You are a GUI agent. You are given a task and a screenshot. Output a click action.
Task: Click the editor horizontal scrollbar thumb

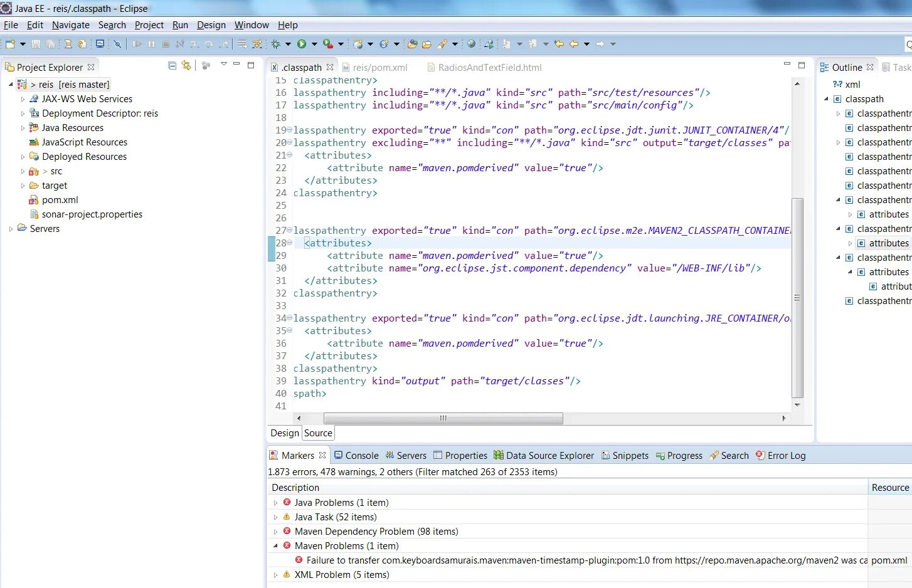click(x=443, y=418)
